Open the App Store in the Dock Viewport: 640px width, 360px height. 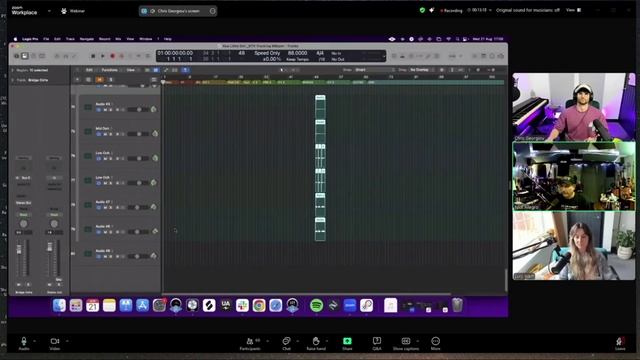[x=142, y=305]
